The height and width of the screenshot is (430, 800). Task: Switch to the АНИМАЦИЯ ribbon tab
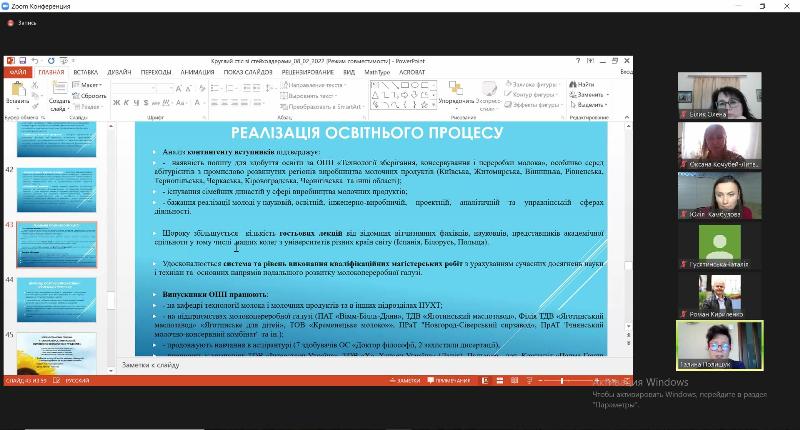[x=197, y=72]
